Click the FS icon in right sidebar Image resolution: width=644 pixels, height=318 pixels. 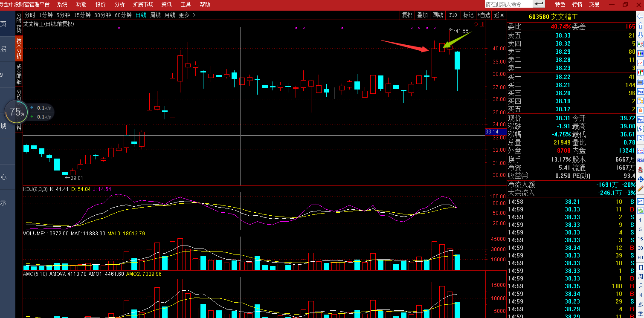[640, 201]
